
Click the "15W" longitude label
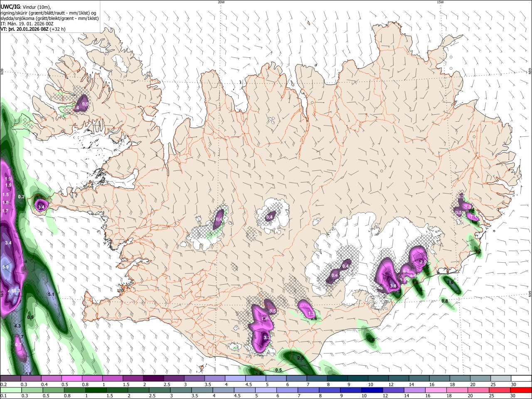[440, 2]
